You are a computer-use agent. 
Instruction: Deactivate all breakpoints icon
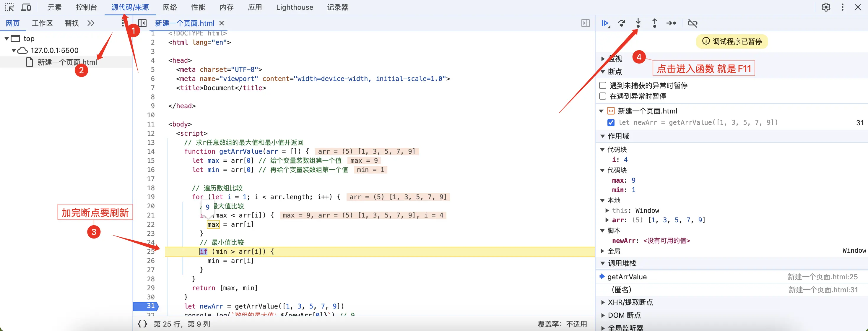coord(693,23)
